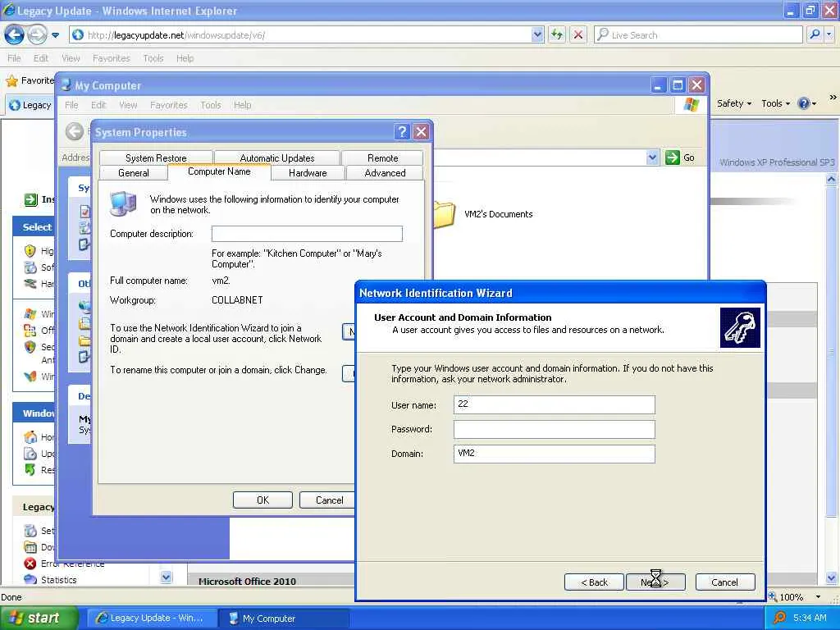The height and width of the screenshot is (630, 840).
Task: Click Cancel in System Properties
Action: pos(329,500)
